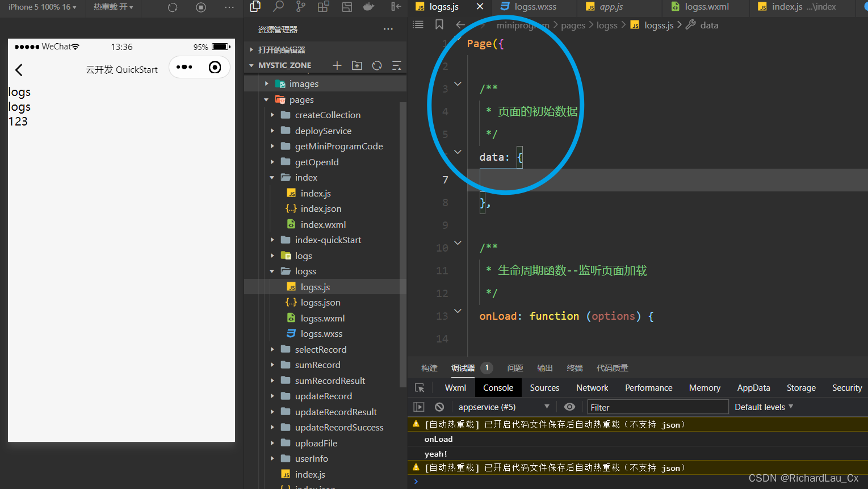Click the simulator refresh icon
The height and width of the screenshot is (489, 868).
(x=173, y=7)
